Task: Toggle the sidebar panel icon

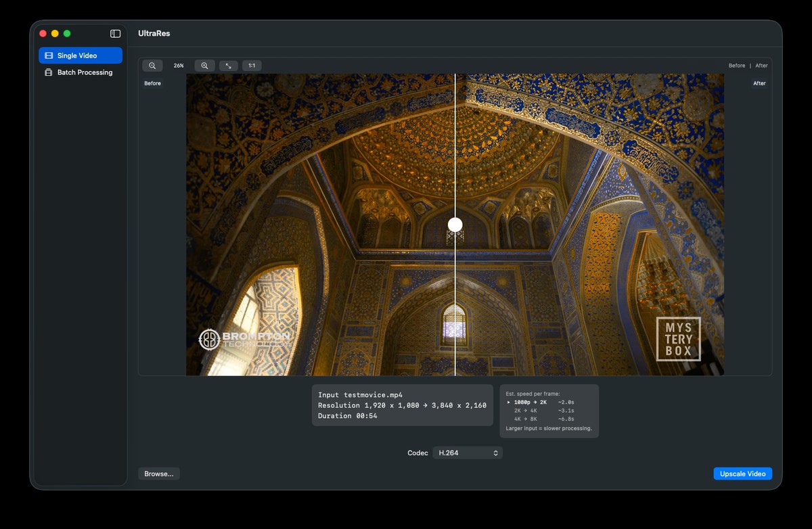Action: (115, 33)
